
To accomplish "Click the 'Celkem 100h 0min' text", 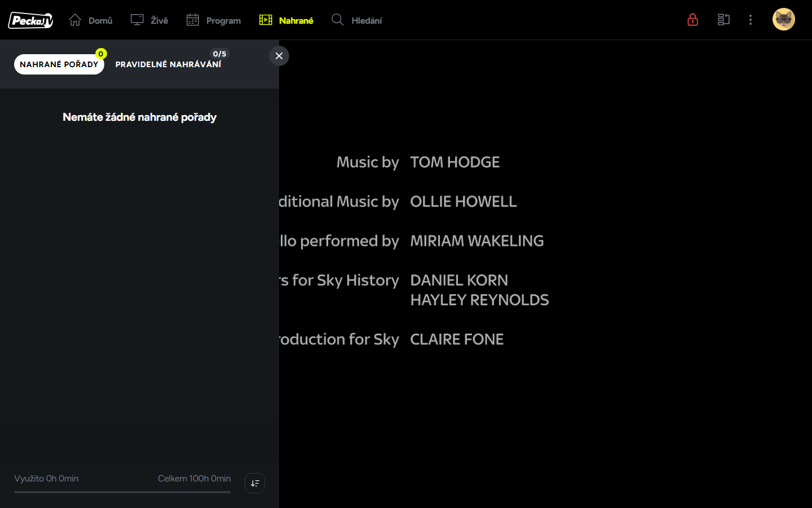I will [x=195, y=479].
